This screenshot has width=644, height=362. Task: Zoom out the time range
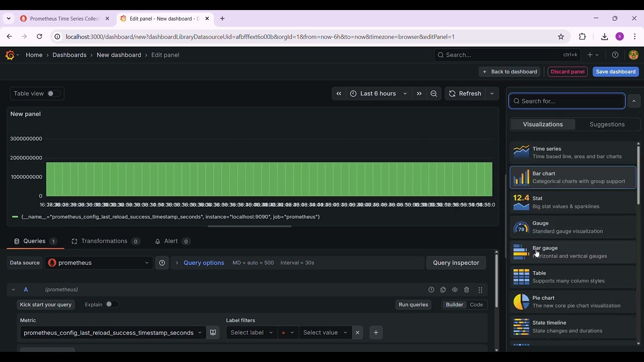pyautogui.click(x=434, y=94)
